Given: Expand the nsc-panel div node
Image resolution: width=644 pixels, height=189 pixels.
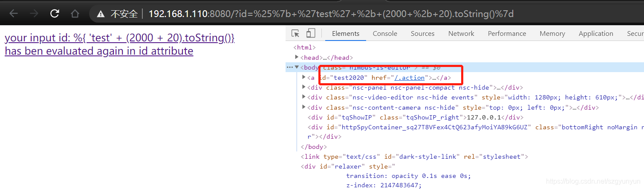Looking at the screenshot, I should pyautogui.click(x=304, y=87).
